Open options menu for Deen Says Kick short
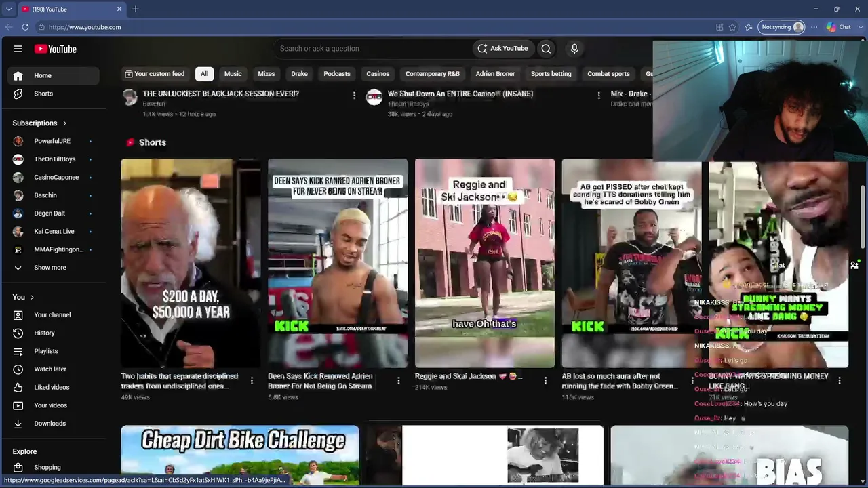Image resolution: width=868 pixels, height=488 pixels. [399, 381]
